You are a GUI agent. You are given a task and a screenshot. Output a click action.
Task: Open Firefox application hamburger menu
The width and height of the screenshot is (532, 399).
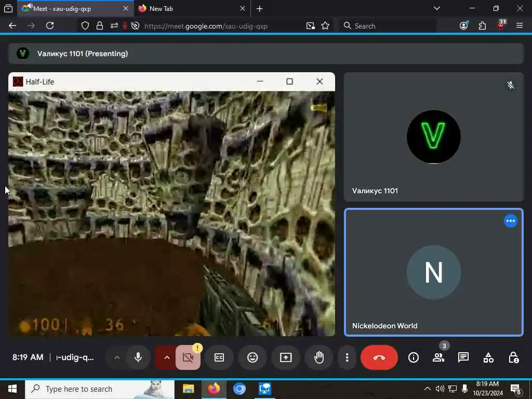(x=520, y=26)
